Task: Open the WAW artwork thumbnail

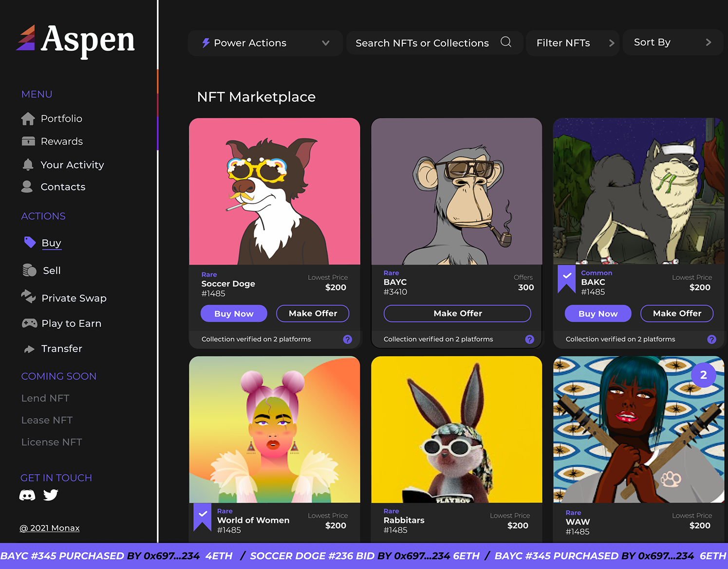Action: tap(638, 429)
